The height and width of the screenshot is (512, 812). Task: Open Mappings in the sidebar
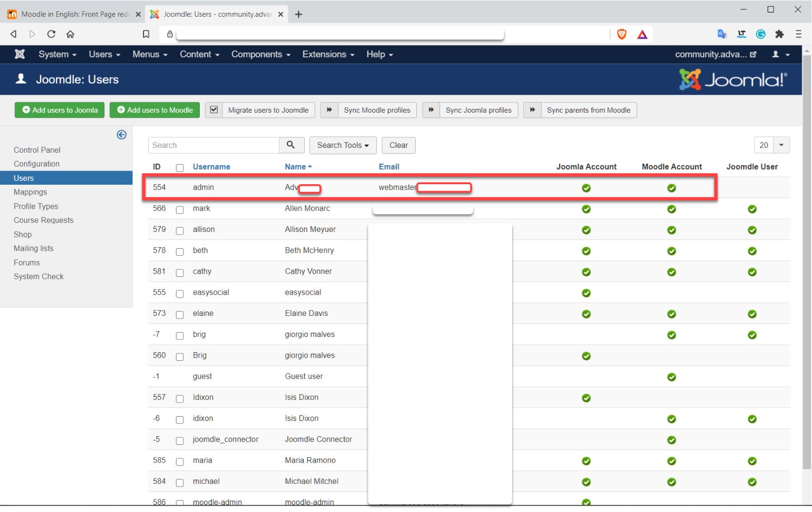[30, 192]
